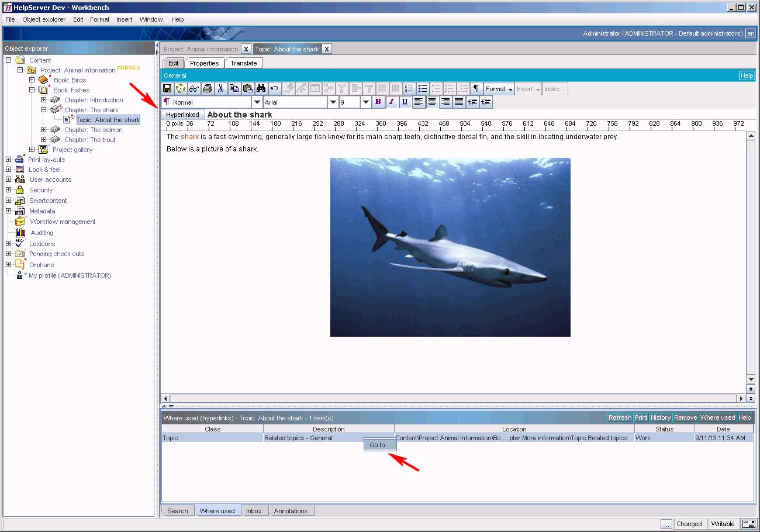Expand the Book: Birds tree node

click(x=32, y=80)
